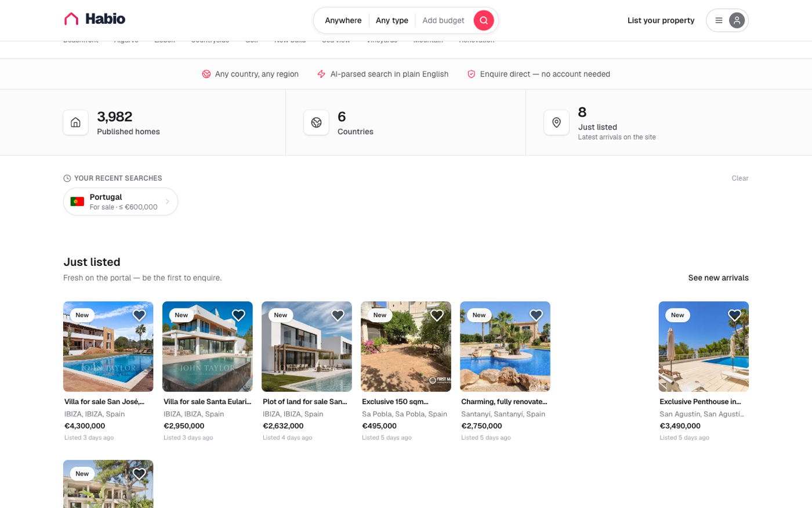
Task: Click the Santanyí, Santanyí, Spain location text
Action: pyautogui.click(x=503, y=414)
